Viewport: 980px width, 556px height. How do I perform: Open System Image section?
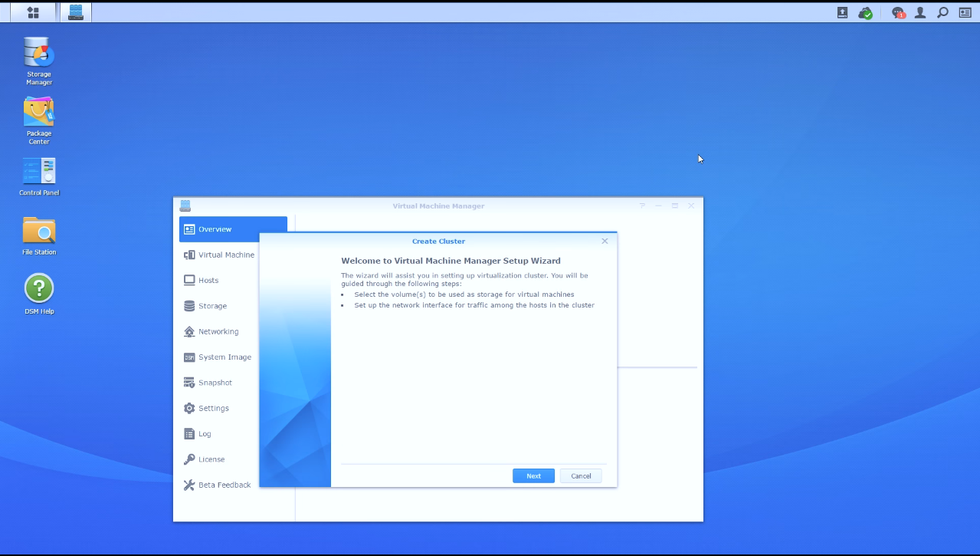(219, 357)
